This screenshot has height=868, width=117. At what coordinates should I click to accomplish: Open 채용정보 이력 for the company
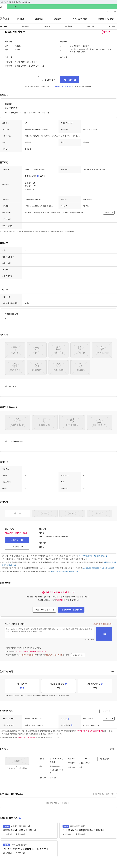105,759
